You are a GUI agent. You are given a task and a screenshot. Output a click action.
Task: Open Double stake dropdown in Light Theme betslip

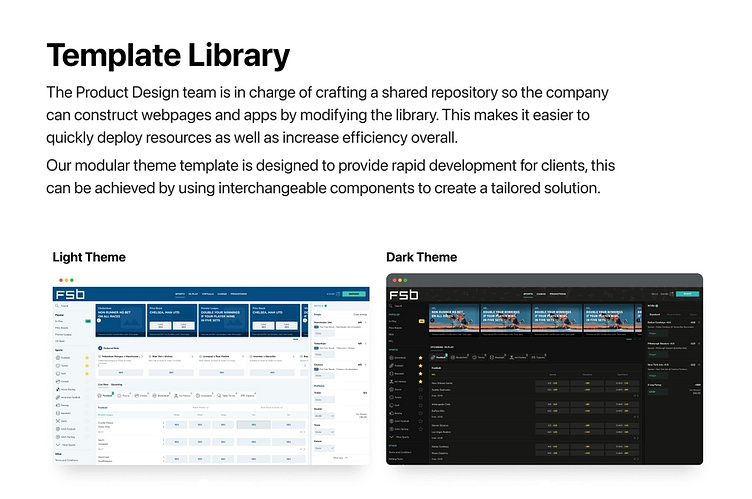coord(324,416)
